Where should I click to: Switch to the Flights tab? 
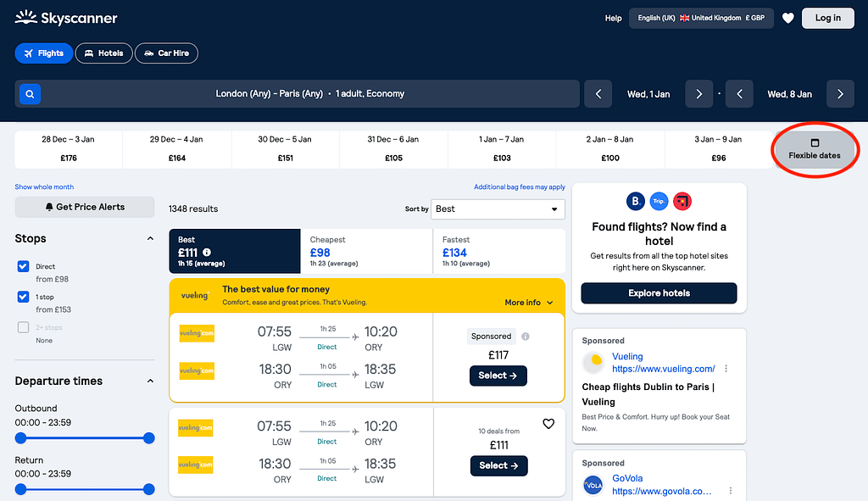[x=44, y=53]
